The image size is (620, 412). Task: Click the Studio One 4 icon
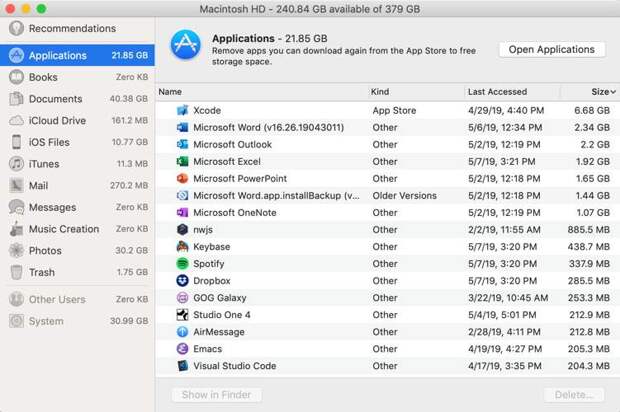[x=182, y=315]
